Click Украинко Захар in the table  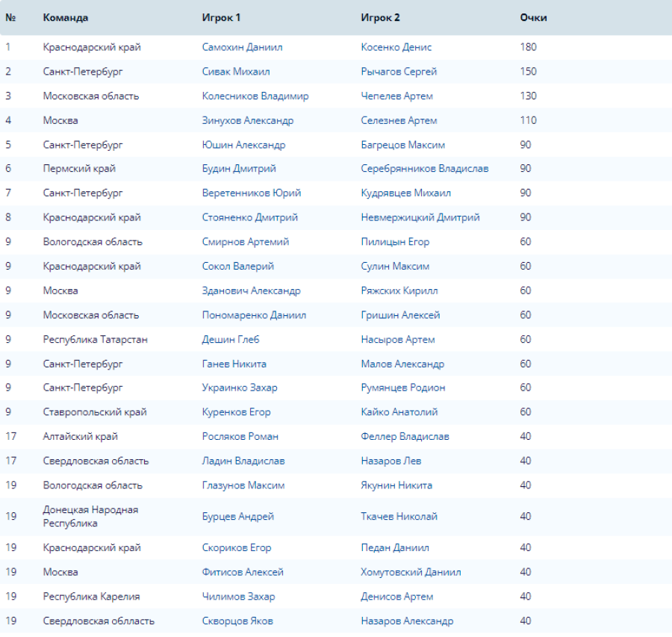[239, 388]
